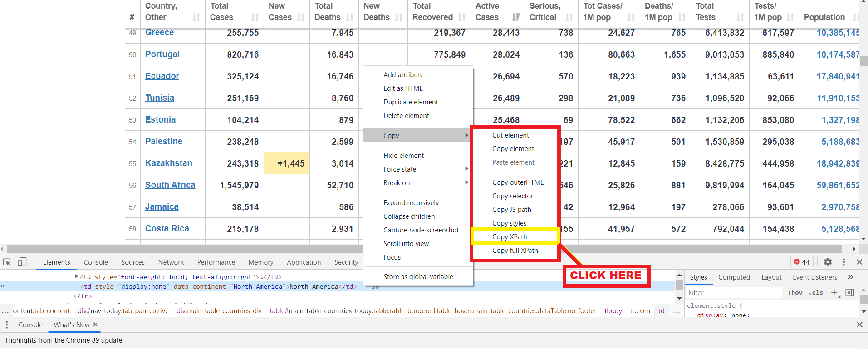Click Kazakhstan +1,445 new cases cell
This screenshot has width=868, height=349.
pyautogui.click(x=287, y=163)
